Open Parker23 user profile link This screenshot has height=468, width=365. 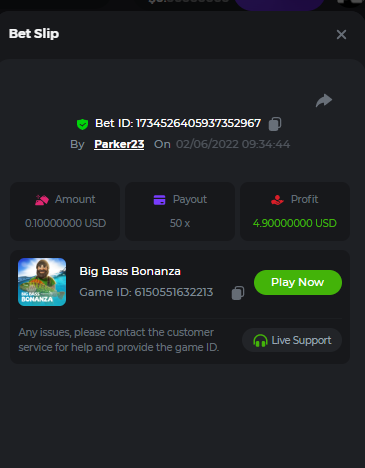coord(119,144)
